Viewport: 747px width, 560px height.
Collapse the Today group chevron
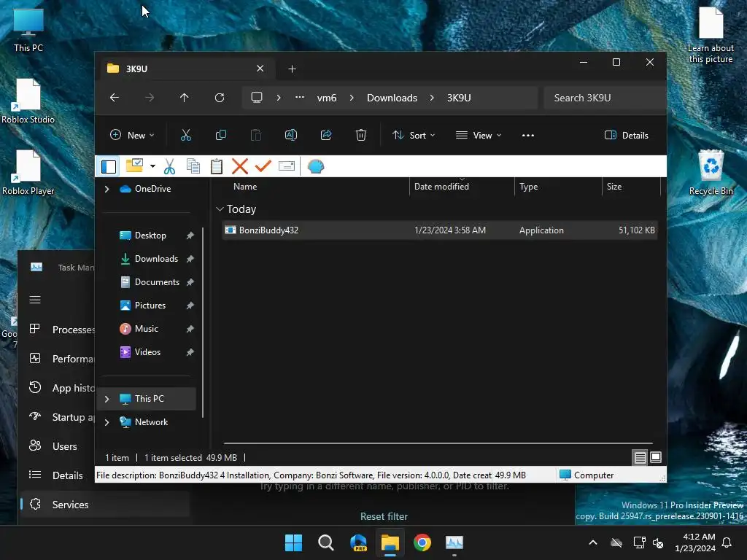point(220,209)
